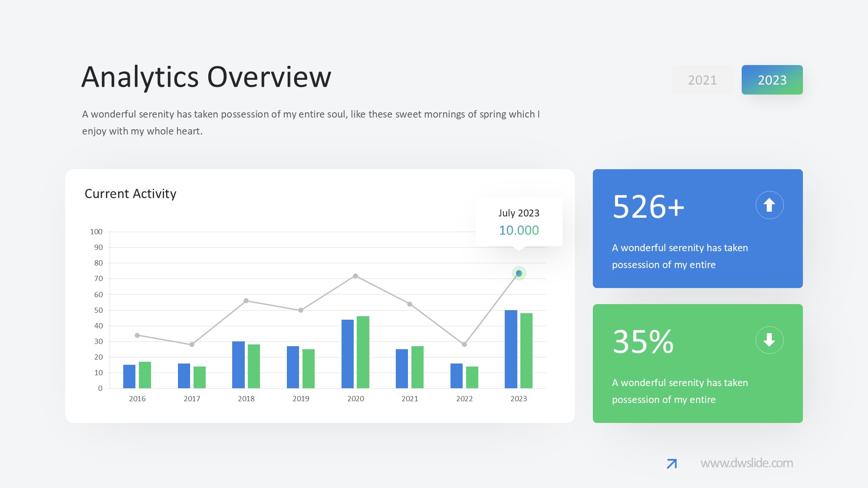Select the green bar for 2020

[x=363, y=352]
